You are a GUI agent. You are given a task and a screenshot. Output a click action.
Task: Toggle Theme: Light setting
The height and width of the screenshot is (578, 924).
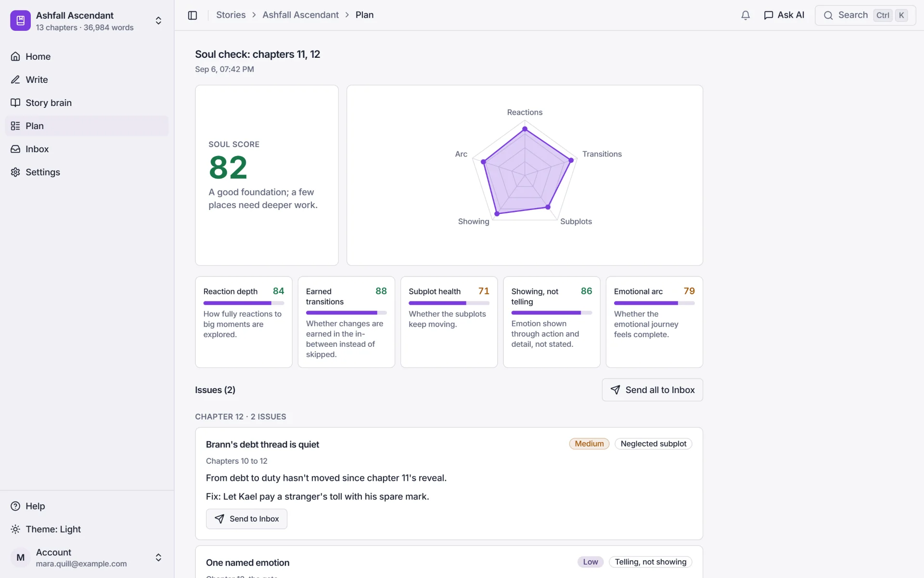pyautogui.click(x=87, y=529)
